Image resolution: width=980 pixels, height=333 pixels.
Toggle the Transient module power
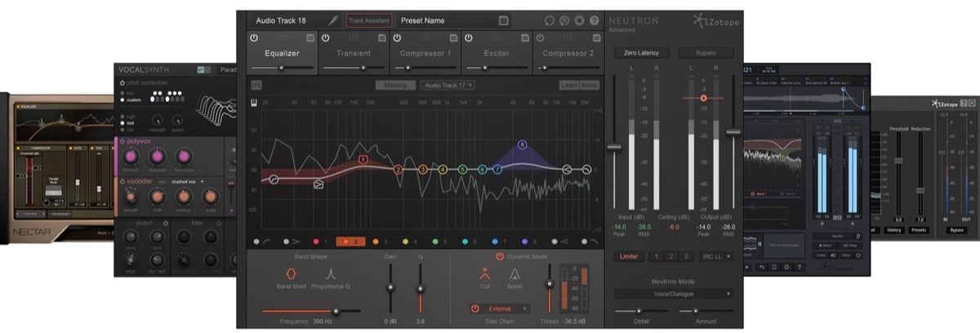point(325,38)
